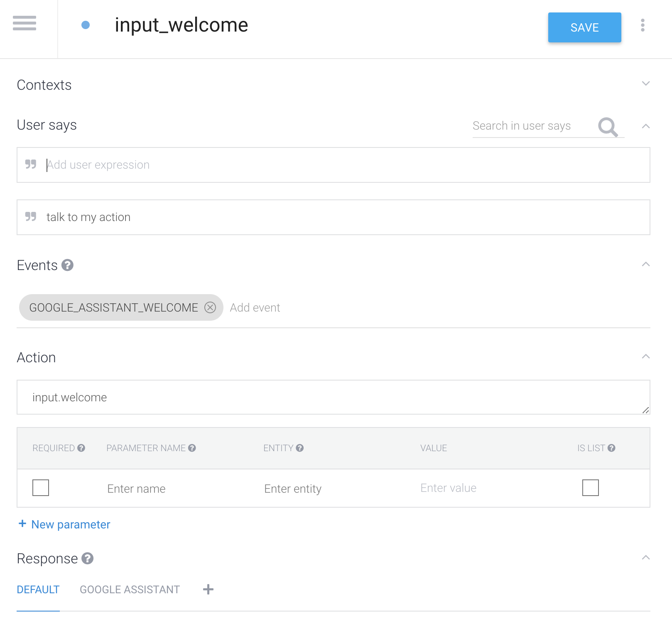The height and width of the screenshot is (619, 672).
Task: Open the hamburger navigation menu
Action: pos(25,23)
